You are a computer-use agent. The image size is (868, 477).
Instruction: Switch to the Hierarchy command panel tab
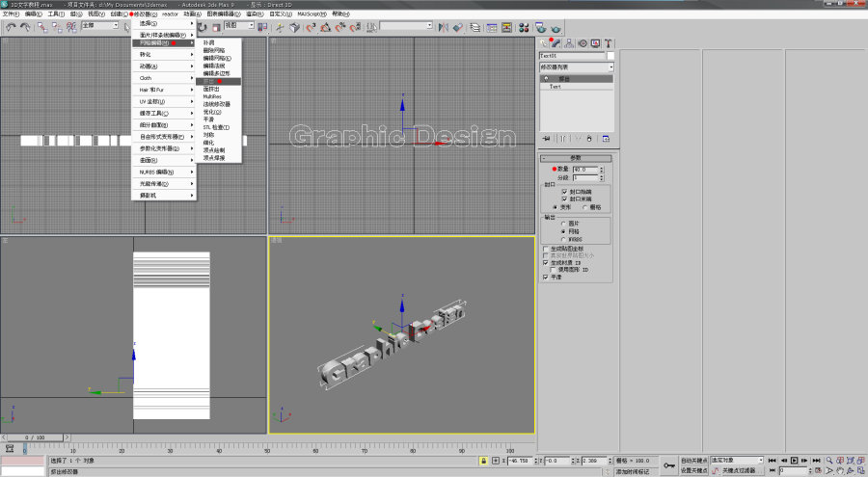pos(569,43)
